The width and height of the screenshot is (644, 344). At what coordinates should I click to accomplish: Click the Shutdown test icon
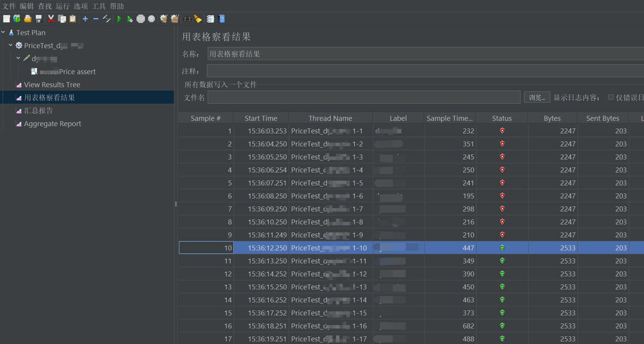pos(151,19)
